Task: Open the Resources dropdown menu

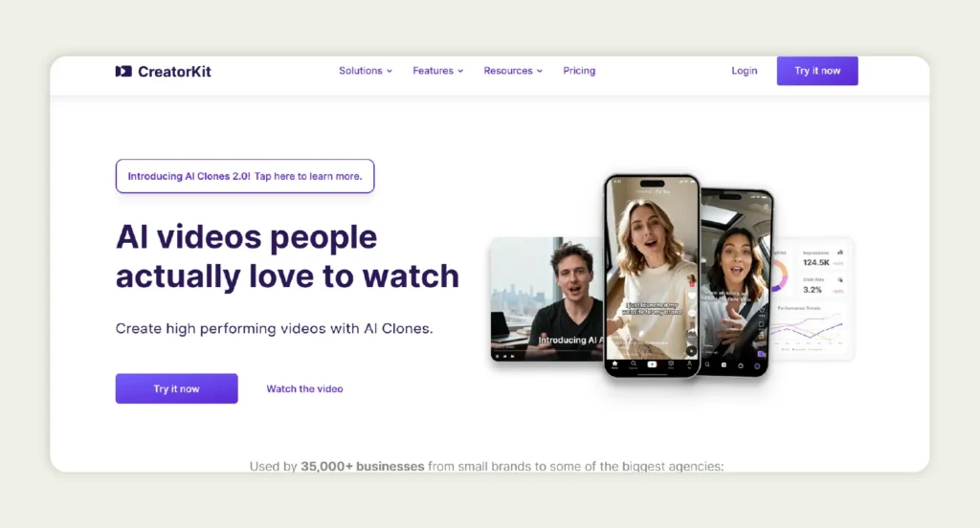Action: (513, 71)
